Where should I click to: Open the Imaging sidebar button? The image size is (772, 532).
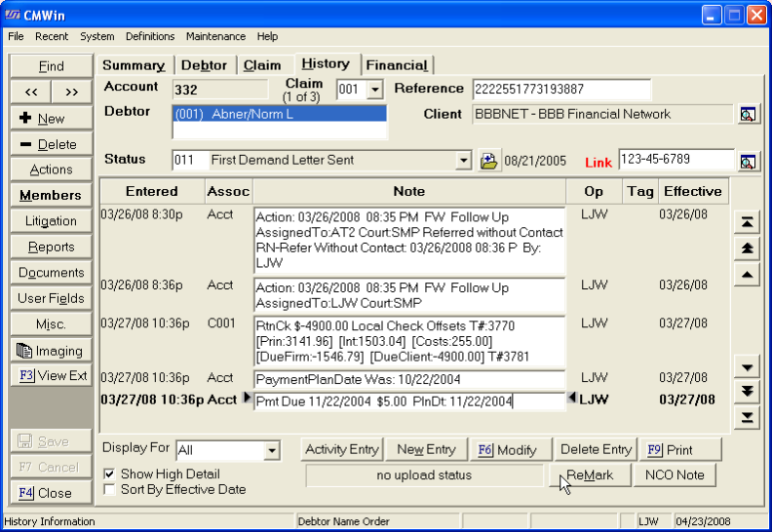(x=52, y=351)
